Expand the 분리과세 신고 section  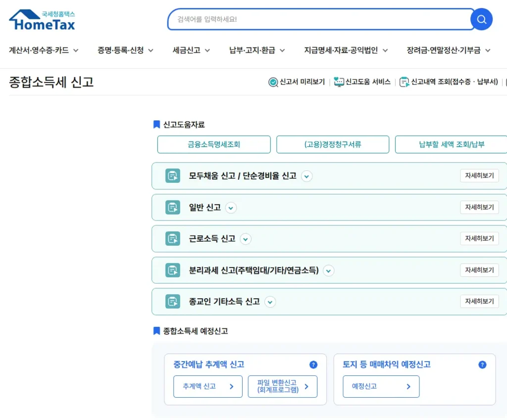(328, 270)
